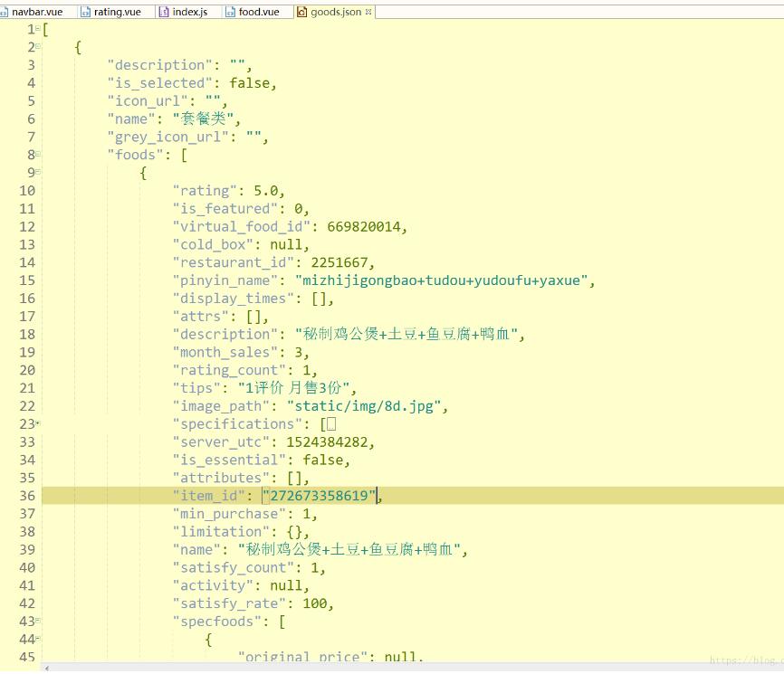The image size is (784, 674).
Task: Place cursor in the "item_id" value string
Action: (x=320, y=496)
